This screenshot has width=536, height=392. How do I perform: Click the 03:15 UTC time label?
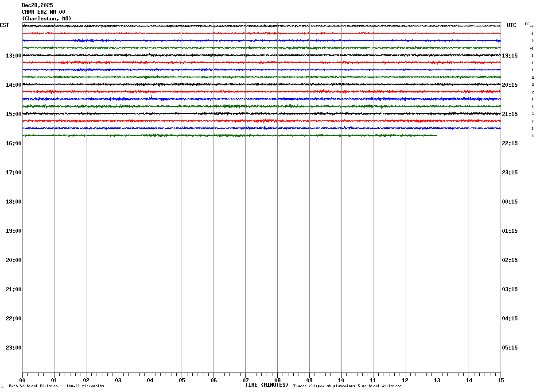click(509, 289)
